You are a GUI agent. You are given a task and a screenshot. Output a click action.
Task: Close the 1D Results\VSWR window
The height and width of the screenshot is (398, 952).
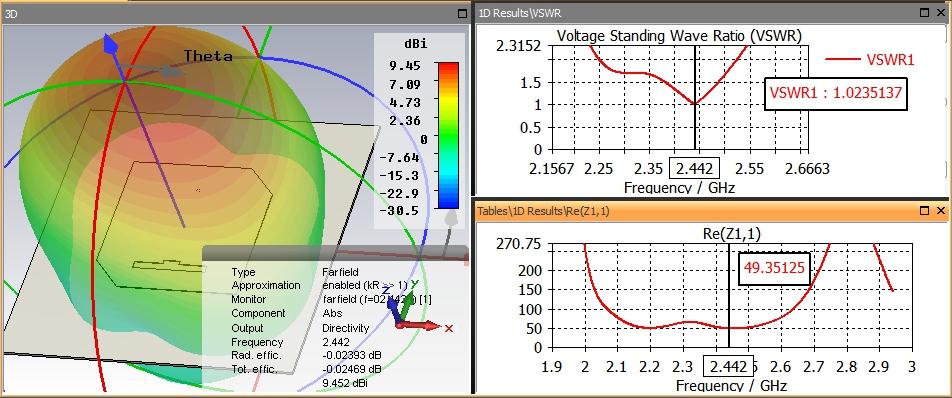coord(940,12)
